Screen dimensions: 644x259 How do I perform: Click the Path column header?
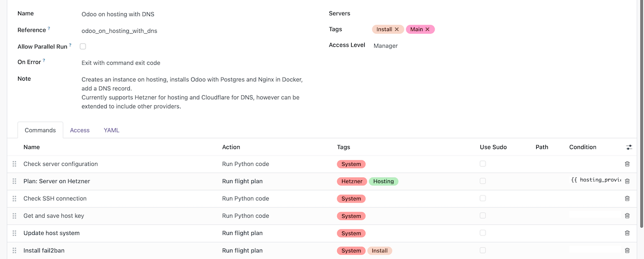coord(542,147)
